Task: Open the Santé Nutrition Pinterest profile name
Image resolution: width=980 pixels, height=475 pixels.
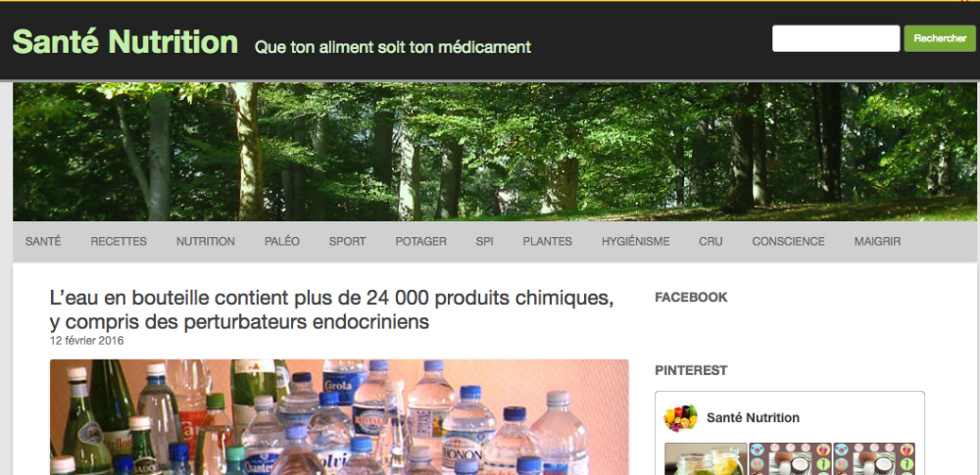Action: point(753,418)
